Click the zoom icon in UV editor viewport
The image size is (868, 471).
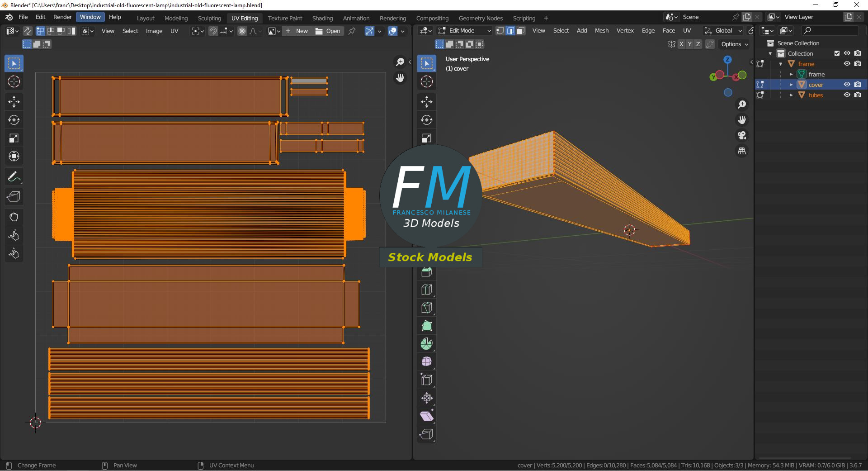tap(400, 62)
